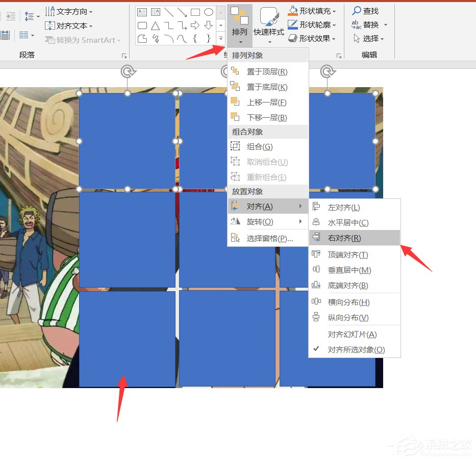The image size is (476, 461).
Task: Open the 形状填充 dropdown
Action: (312, 11)
